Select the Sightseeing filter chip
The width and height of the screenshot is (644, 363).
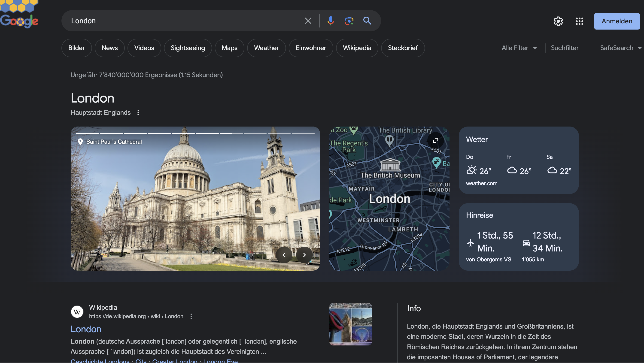pyautogui.click(x=188, y=48)
